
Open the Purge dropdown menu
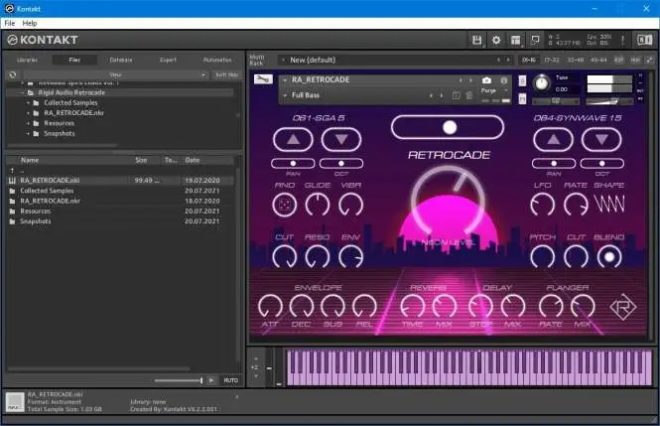pos(493,91)
